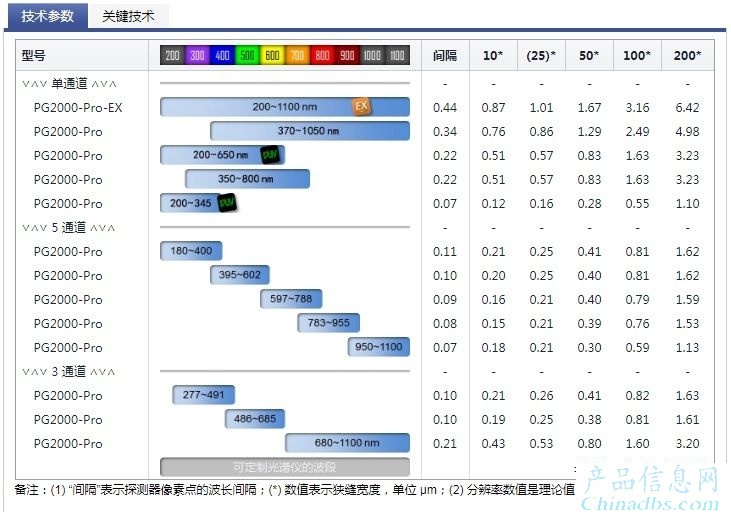Select the 950~1100 range bar
Screen dimensions: 731x512
[x=379, y=347]
